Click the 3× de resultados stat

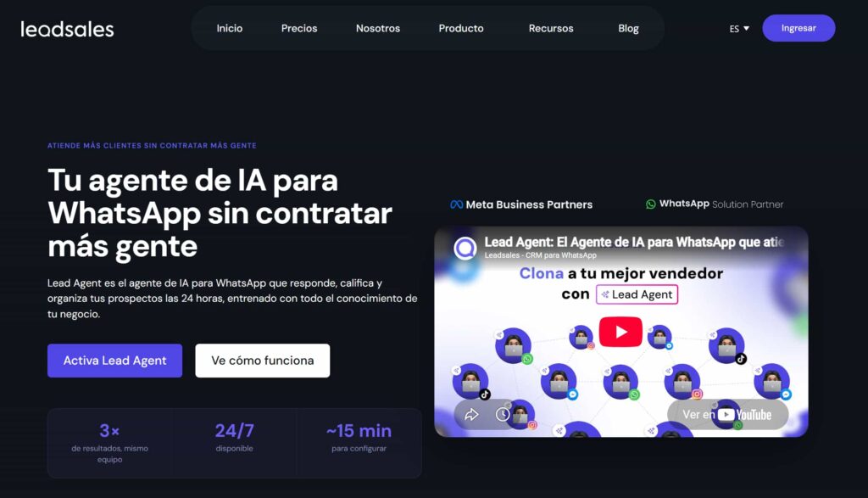point(109,443)
